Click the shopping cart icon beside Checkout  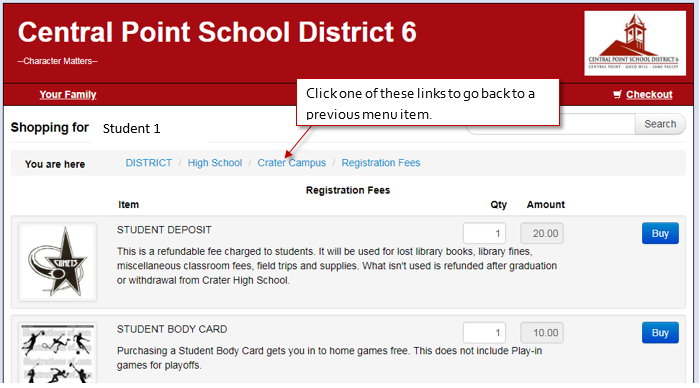point(617,94)
